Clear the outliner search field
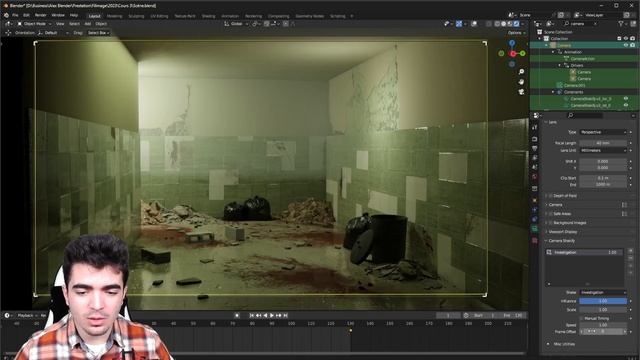Viewport: 640px width, 360px height. pyautogui.click(x=596, y=24)
